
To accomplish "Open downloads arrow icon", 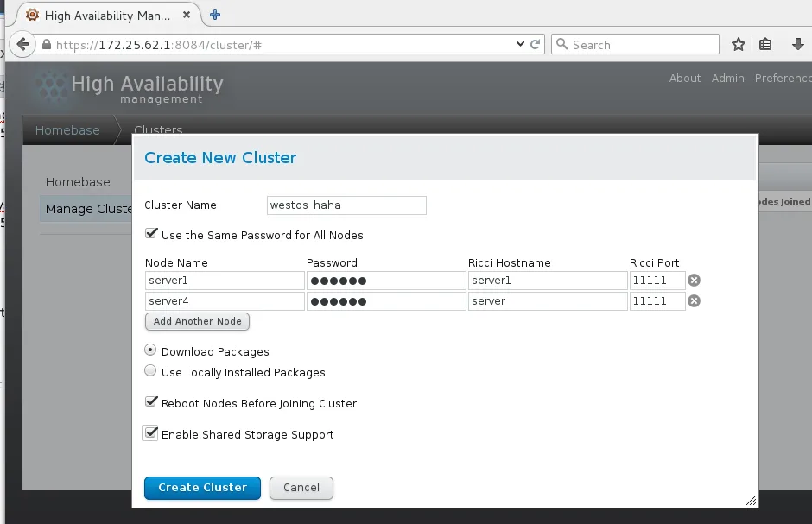I will pyautogui.click(x=798, y=45).
